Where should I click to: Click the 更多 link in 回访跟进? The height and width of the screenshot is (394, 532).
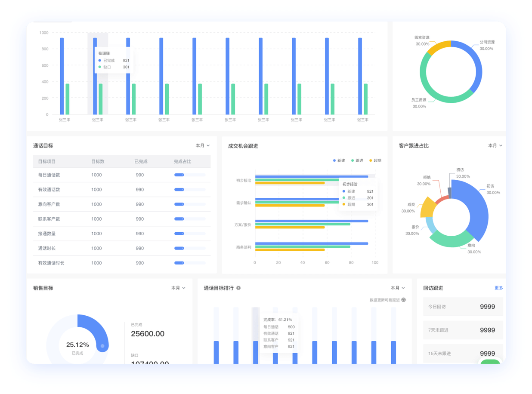(498, 288)
